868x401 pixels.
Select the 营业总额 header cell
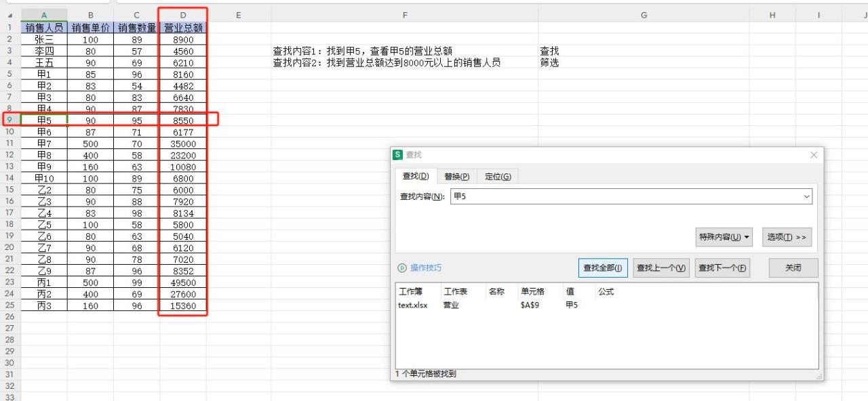click(x=183, y=28)
